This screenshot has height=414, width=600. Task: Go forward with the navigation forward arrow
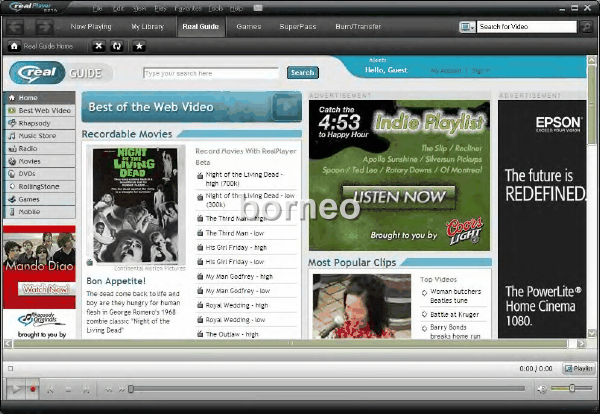click(x=44, y=27)
